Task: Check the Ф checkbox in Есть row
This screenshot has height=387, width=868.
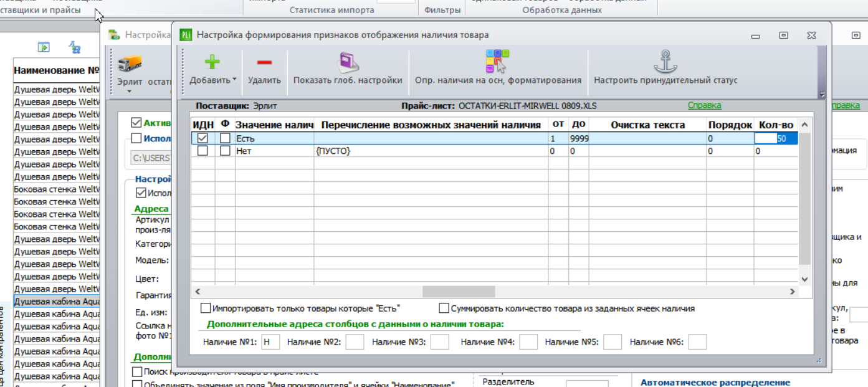Action: coord(225,138)
